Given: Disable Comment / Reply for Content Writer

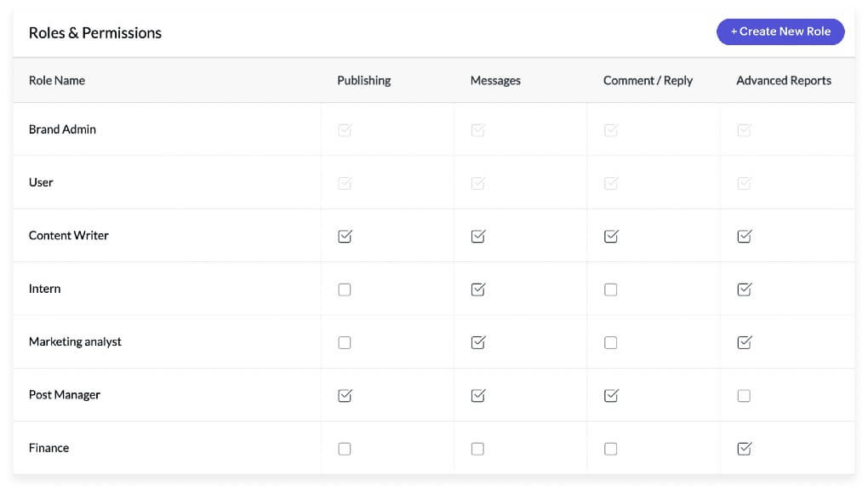Looking at the screenshot, I should click(610, 236).
